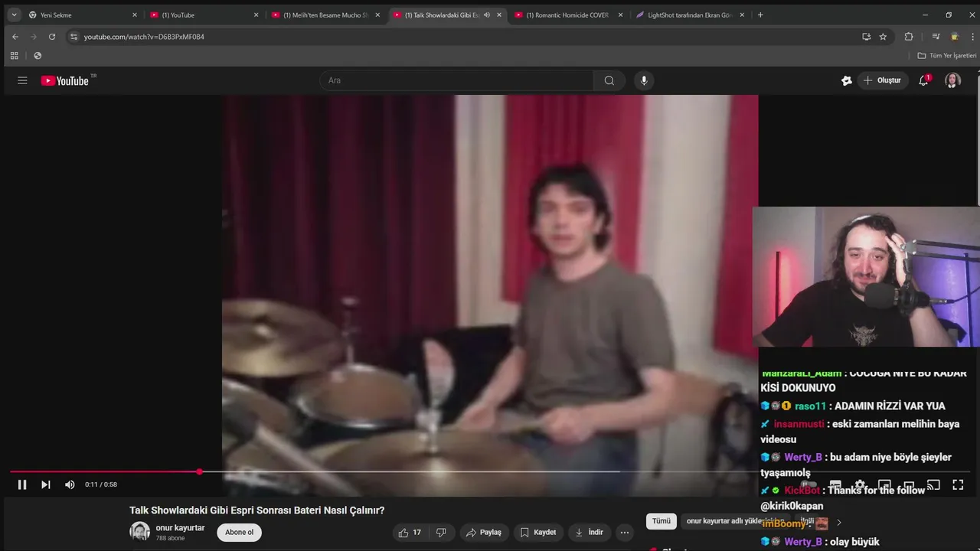Screen dimensions: 980x551
Task: Click the Oluştur create button
Action: pyautogui.click(x=883, y=80)
